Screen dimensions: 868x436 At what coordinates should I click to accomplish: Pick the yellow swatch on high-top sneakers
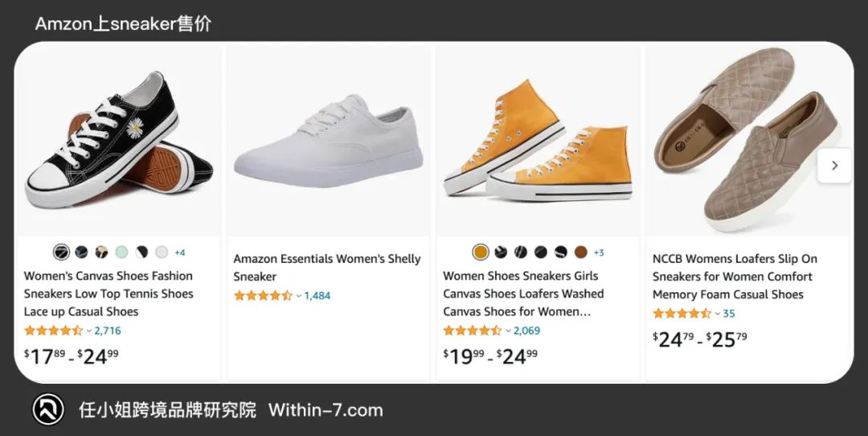481,253
